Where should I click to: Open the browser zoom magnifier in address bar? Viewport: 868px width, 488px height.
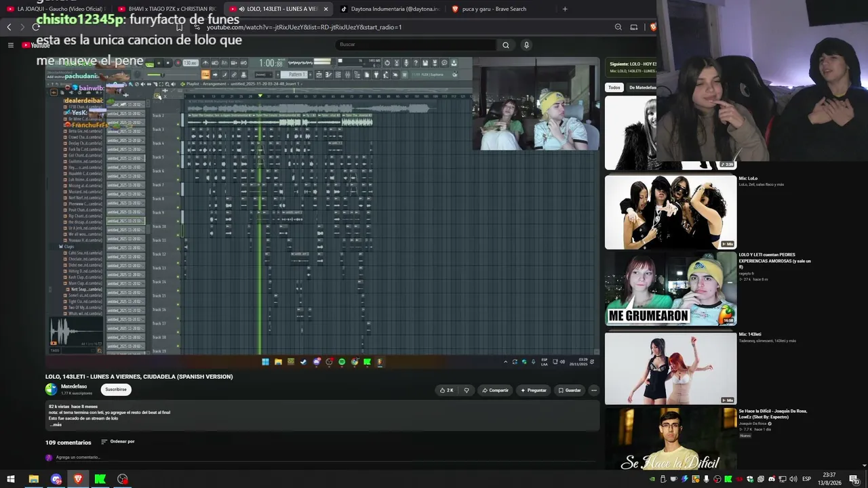tap(618, 27)
